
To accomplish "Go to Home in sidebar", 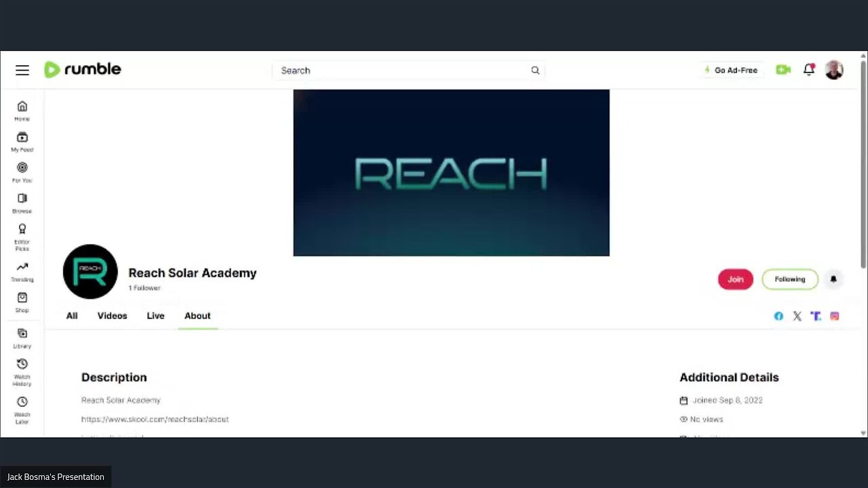I will [x=22, y=111].
